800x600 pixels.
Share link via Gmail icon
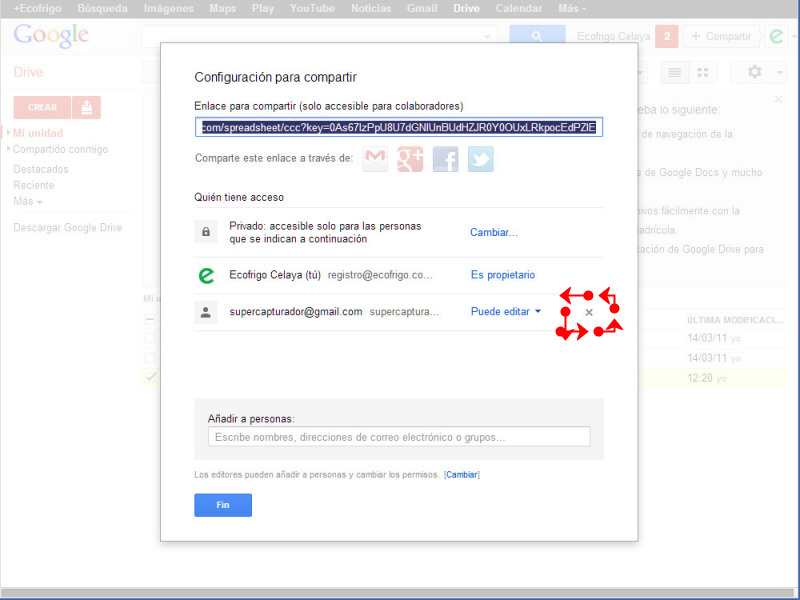pos(375,159)
